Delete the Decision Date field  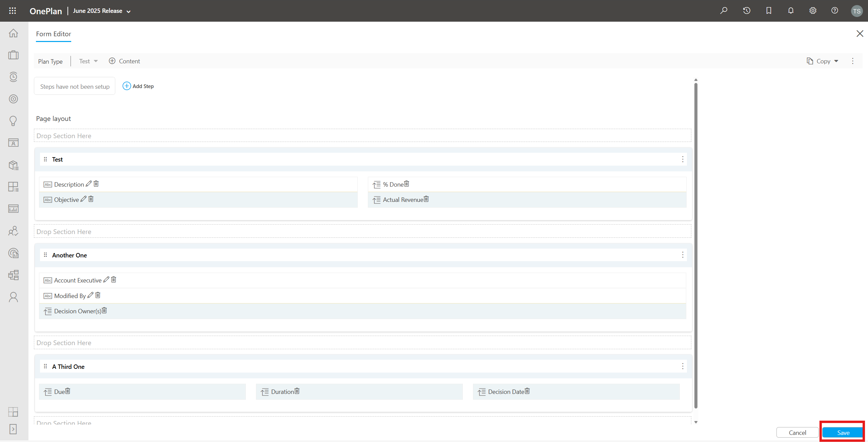pyautogui.click(x=527, y=391)
